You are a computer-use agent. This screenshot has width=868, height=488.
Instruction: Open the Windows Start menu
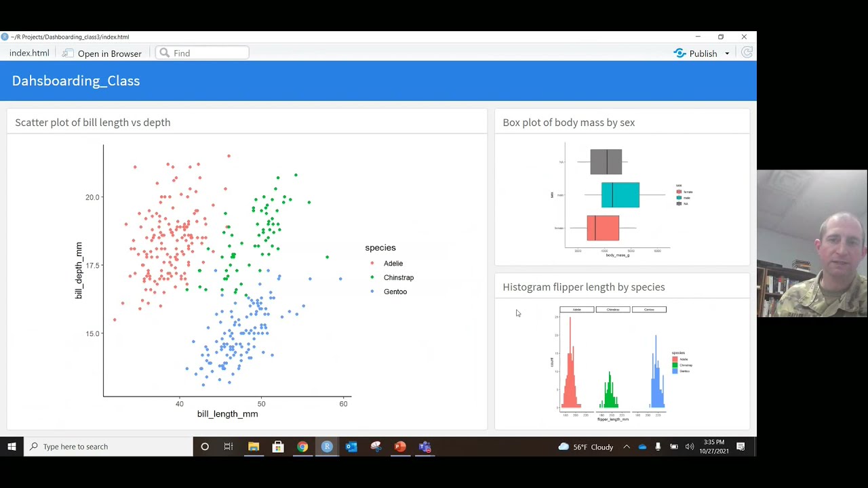(12, 447)
